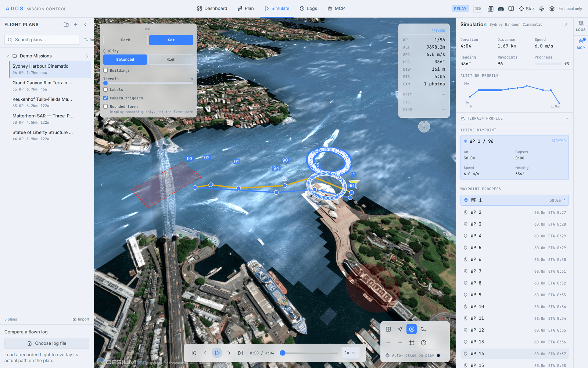588x368 pixels.
Task: Select the follow drone arrow view
Action: 400,329
